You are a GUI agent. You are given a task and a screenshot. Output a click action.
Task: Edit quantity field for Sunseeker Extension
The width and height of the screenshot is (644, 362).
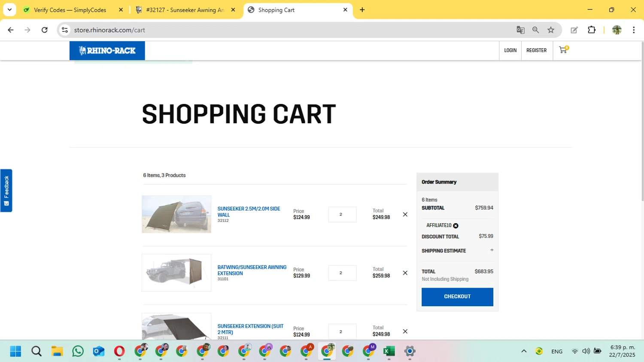pos(342,331)
